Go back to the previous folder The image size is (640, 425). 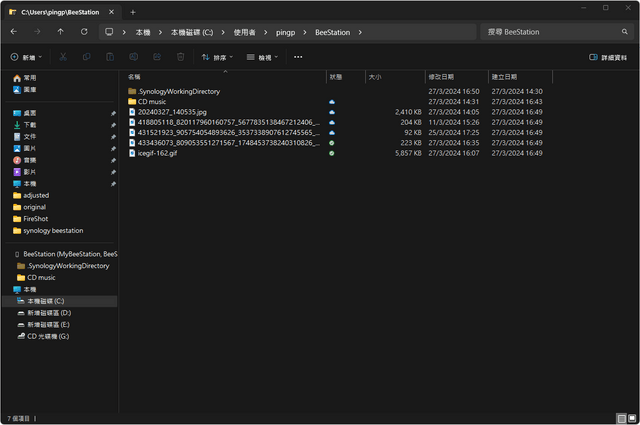click(14, 31)
